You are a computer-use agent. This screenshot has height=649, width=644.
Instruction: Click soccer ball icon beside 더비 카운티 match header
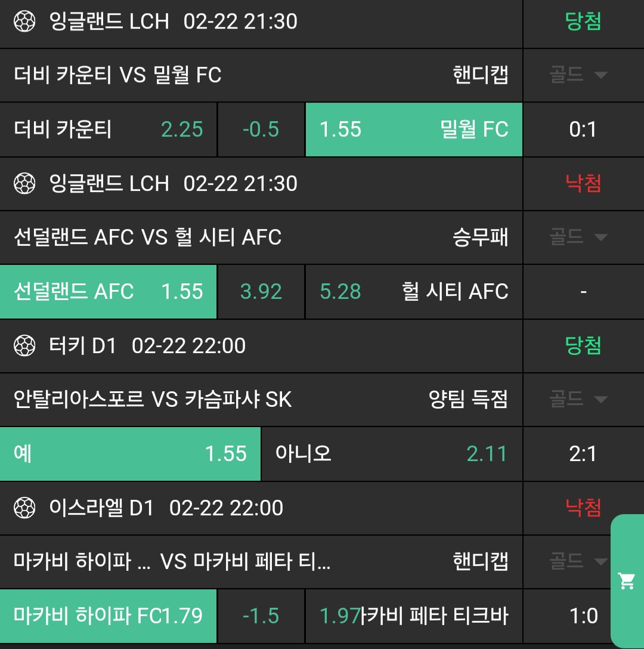click(x=25, y=21)
